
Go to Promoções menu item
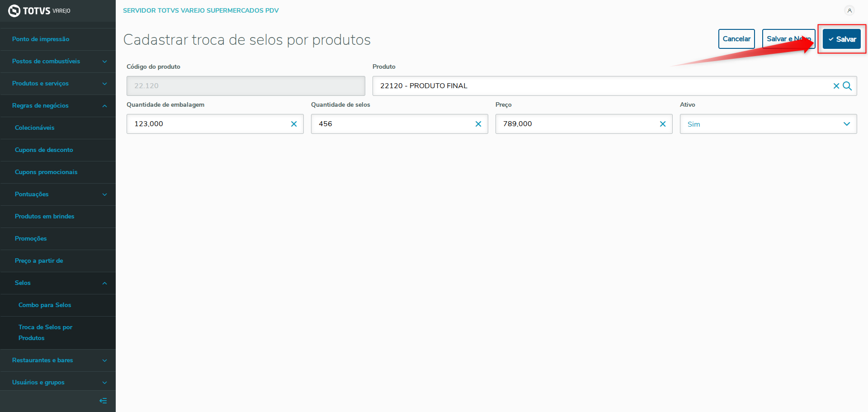(31, 238)
